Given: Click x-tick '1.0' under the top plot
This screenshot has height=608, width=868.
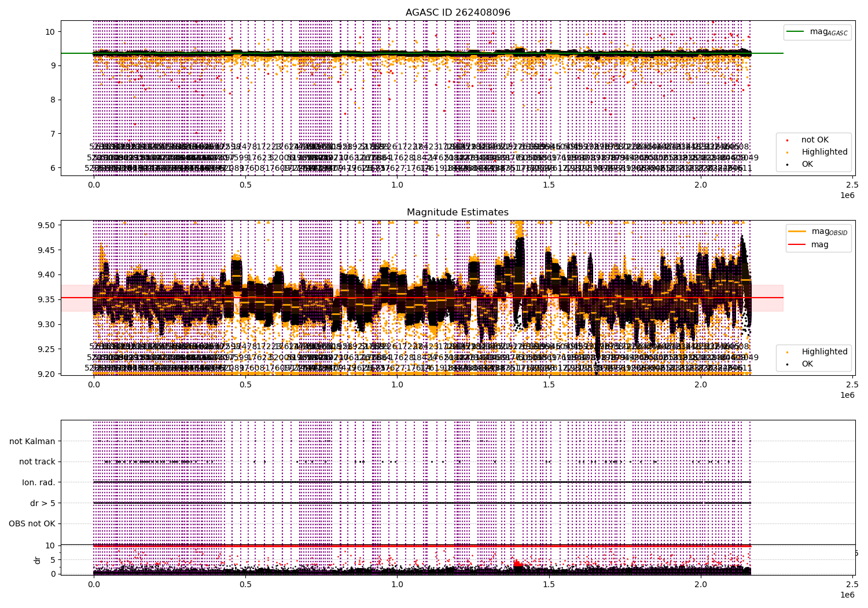Looking at the screenshot, I should click(397, 185).
